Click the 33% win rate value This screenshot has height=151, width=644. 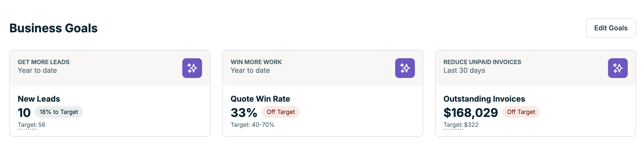coord(244,113)
